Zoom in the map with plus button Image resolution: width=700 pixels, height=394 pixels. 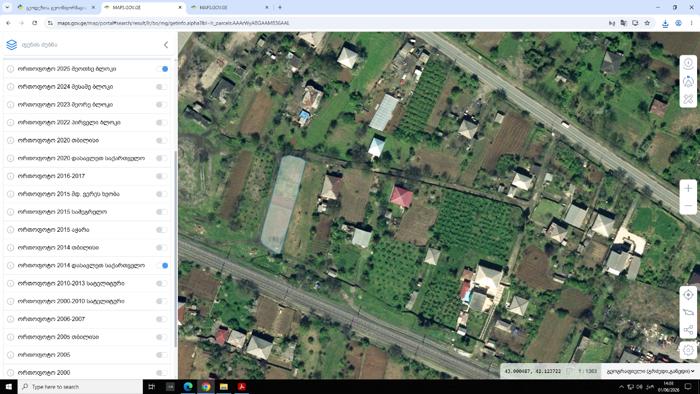[688, 188]
